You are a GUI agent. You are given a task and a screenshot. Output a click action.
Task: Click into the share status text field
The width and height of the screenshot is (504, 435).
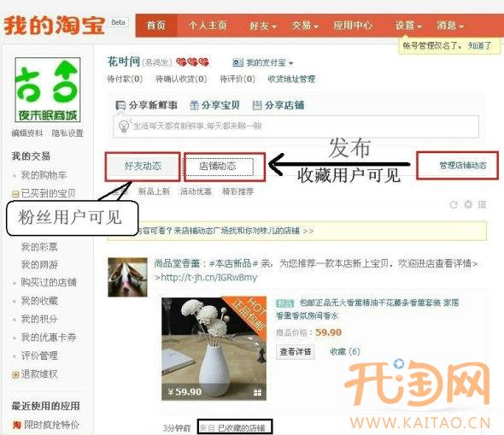(x=296, y=126)
